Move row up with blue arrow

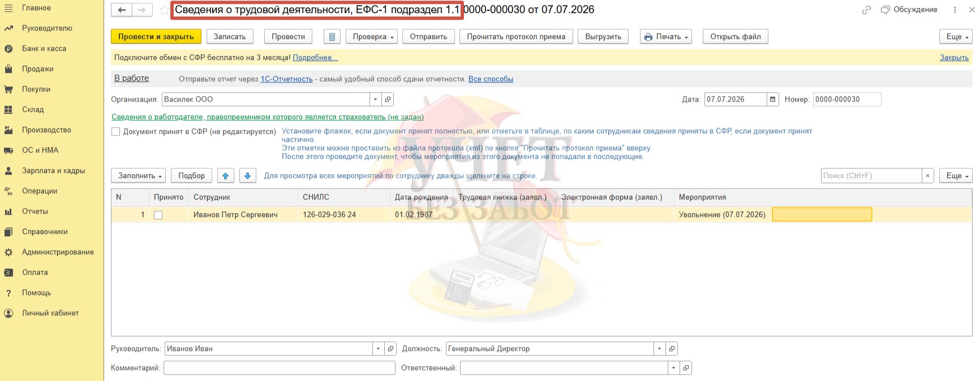pos(226,176)
